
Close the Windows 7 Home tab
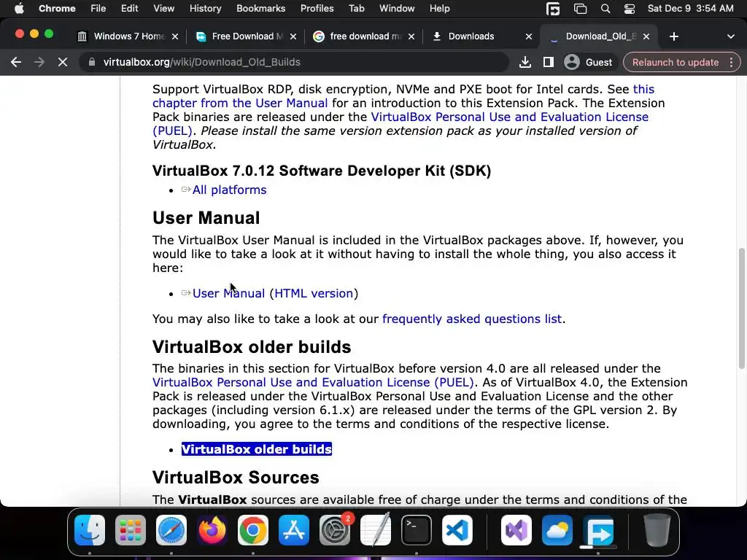pos(175,36)
